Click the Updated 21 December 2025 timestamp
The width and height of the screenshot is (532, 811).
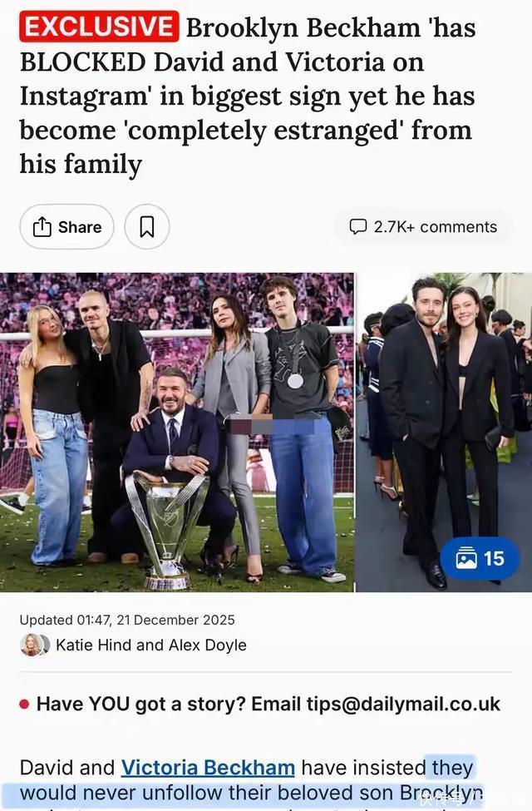(127, 620)
